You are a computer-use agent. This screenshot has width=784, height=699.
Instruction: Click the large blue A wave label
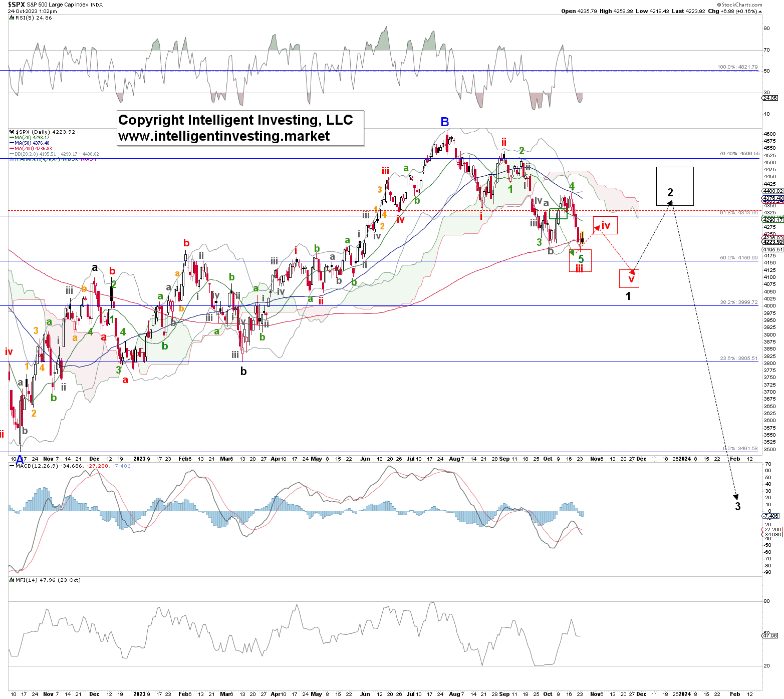20,459
